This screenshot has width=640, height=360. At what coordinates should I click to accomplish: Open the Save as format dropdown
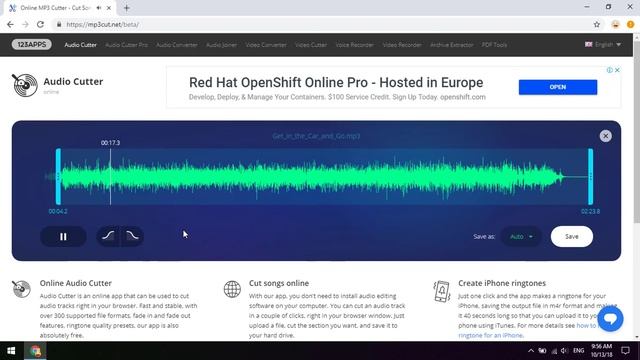pos(521,236)
